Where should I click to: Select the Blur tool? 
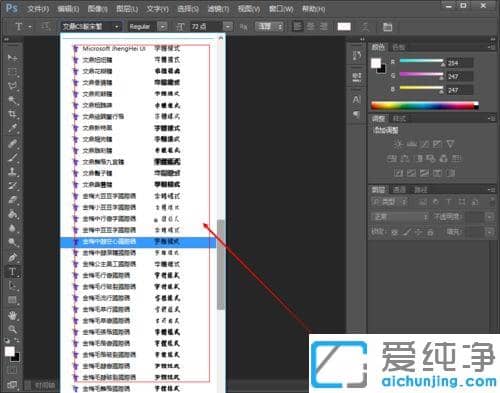tap(13, 228)
